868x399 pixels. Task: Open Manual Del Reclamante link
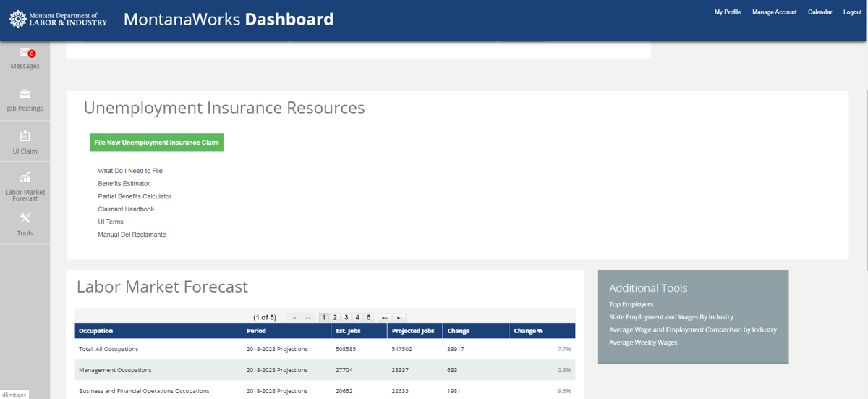[x=132, y=235]
